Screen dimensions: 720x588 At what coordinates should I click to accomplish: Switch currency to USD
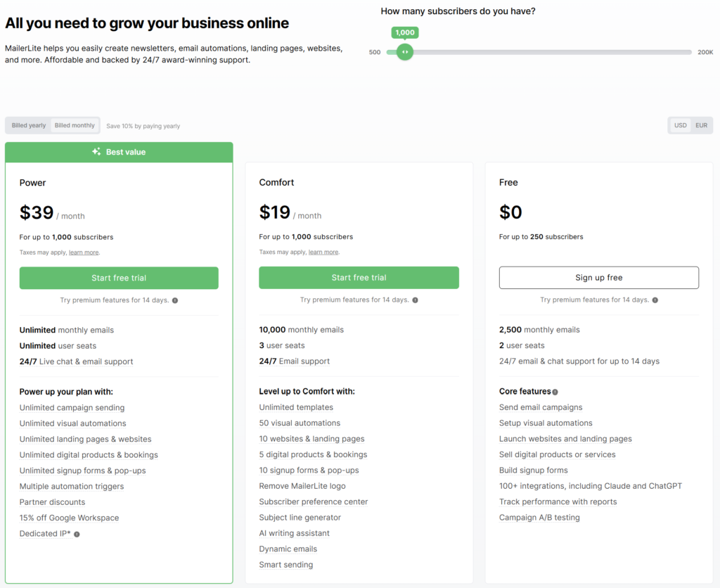(x=681, y=125)
